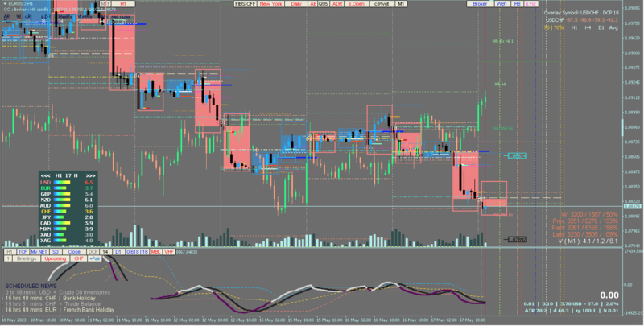The image size is (644, 326).
Task: Click the V ( M1 ) volume readout
Action: pyautogui.click(x=588, y=241)
